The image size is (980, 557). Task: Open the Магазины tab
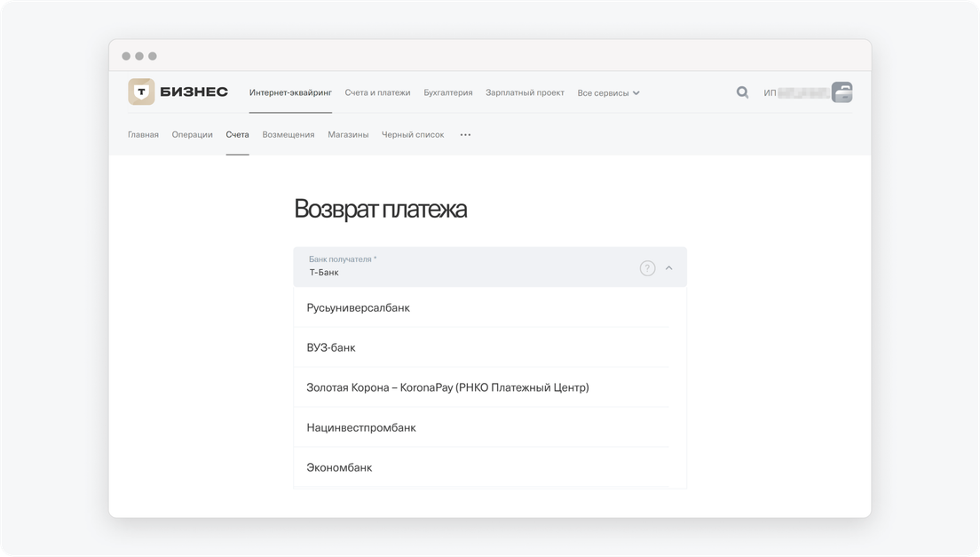point(348,134)
